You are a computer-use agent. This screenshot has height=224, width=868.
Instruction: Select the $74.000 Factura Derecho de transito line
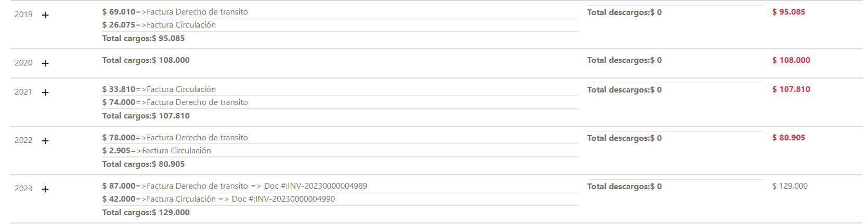[x=175, y=102]
